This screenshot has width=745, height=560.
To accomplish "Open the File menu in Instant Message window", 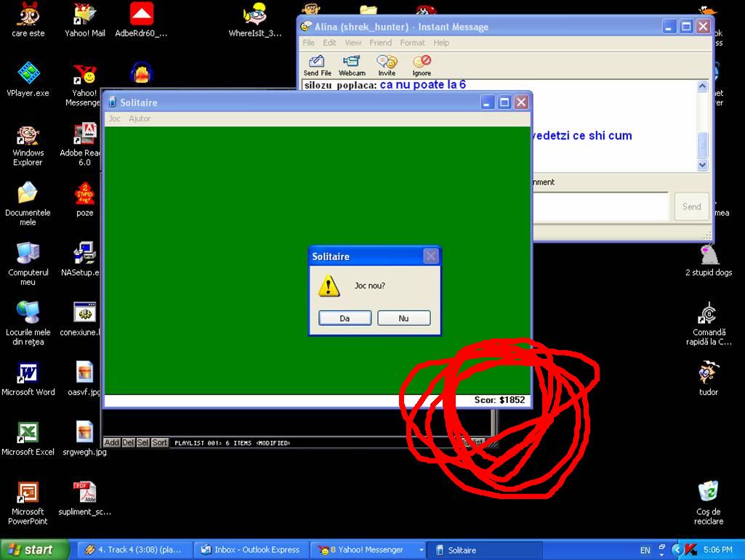I will coord(309,43).
